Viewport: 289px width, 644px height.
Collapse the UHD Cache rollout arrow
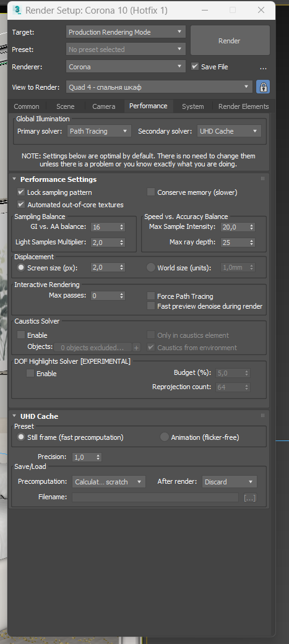point(14,416)
